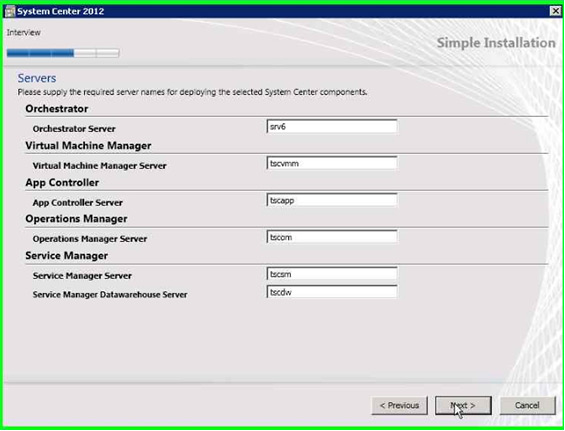565x431 pixels.
Task: Select the App Controller Server input field
Action: [x=332, y=200]
